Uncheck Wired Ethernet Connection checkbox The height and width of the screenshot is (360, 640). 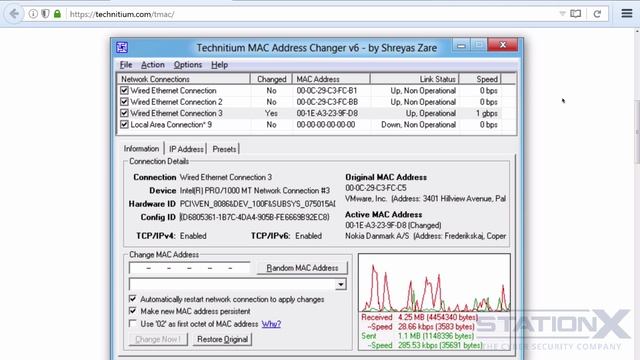pyautogui.click(x=124, y=91)
